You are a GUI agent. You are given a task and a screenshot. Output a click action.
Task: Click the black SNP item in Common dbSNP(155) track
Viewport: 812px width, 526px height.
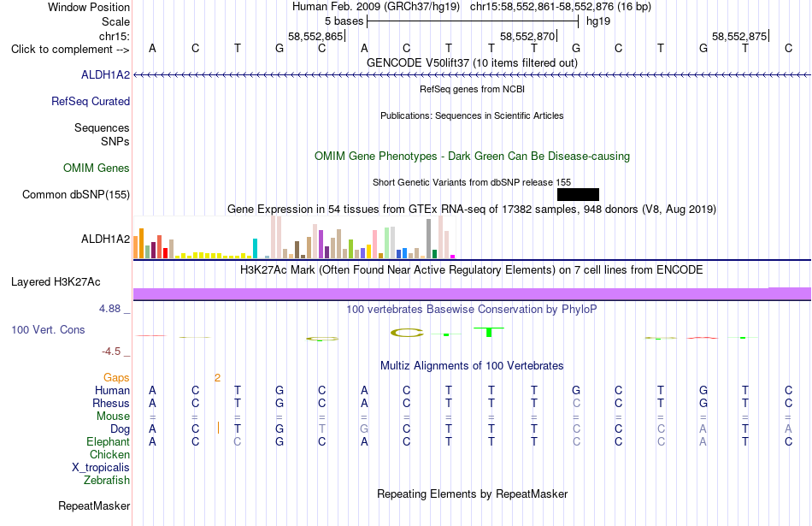(x=578, y=194)
